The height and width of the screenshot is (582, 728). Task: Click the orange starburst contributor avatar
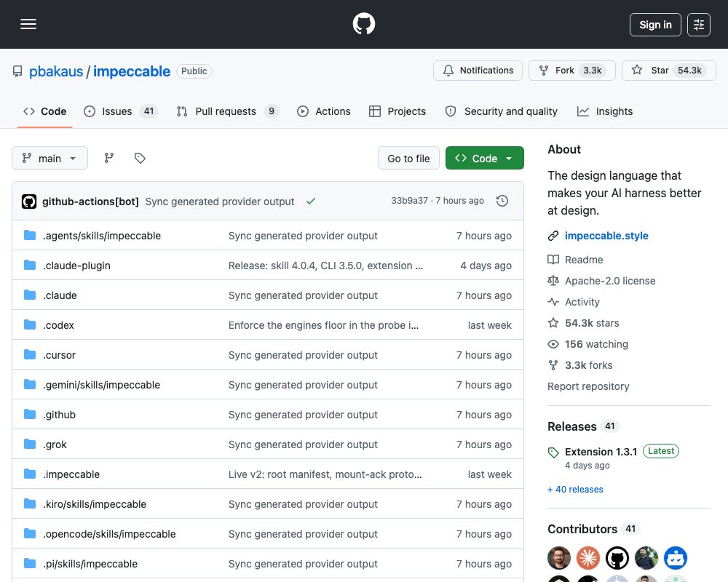point(588,558)
